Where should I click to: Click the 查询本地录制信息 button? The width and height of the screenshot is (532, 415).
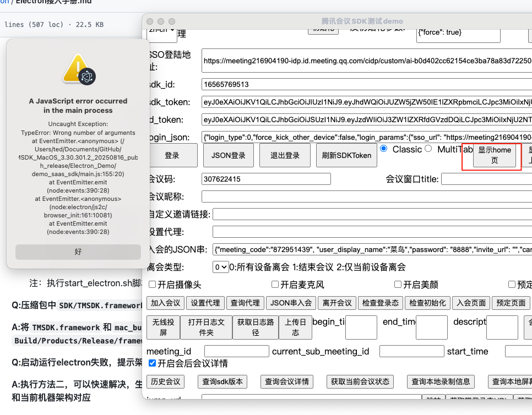point(441,382)
